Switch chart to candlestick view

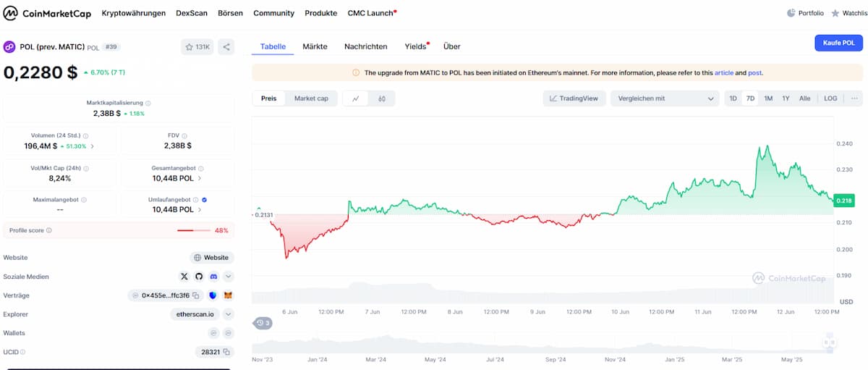(x=382, y=98)
